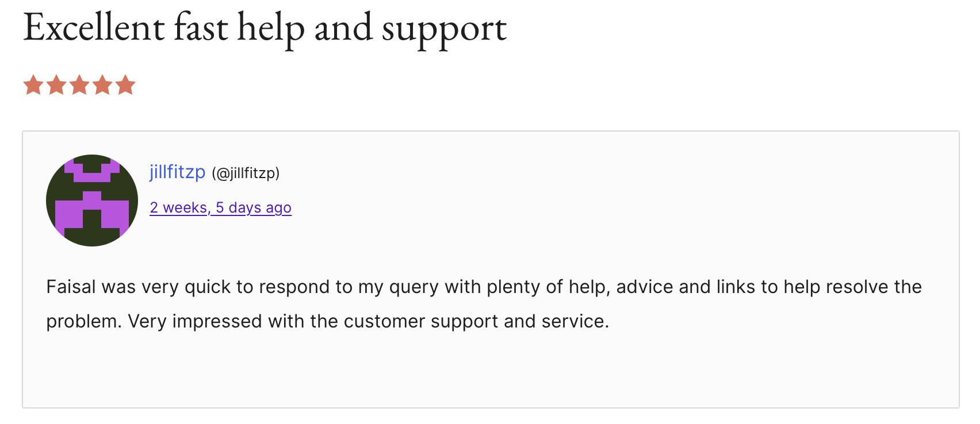Viewport: 980px width, 424px height.
Task: Open the '2 weeks, 5 days ago' permalink
Action: 220,207
